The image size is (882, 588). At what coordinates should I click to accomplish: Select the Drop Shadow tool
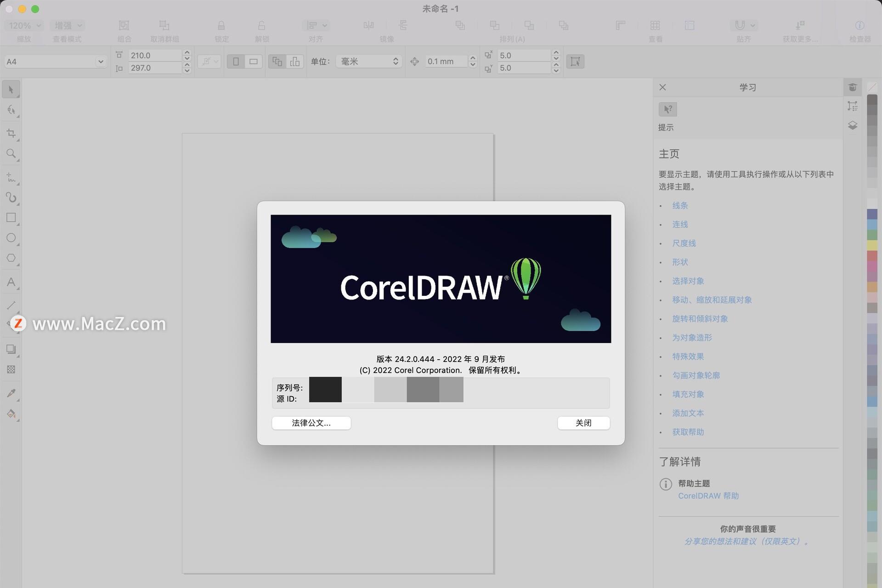(11, 349)
